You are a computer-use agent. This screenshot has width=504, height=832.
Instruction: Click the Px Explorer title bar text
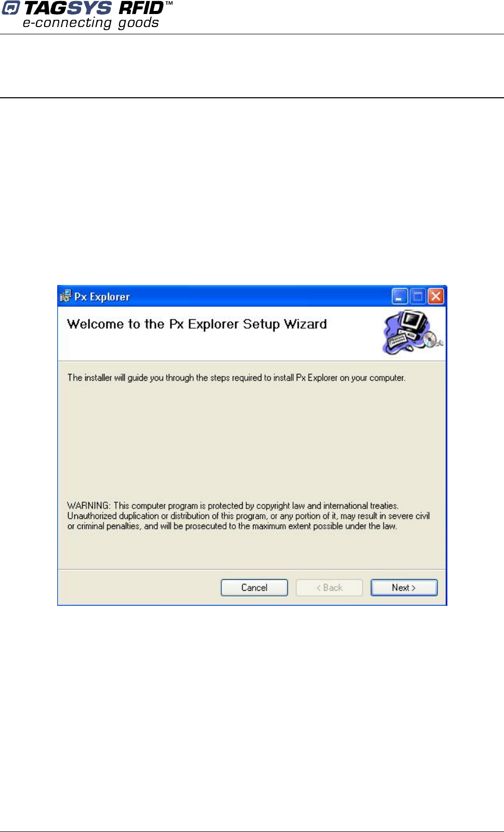pyautogui.click(x=102, y=297)
